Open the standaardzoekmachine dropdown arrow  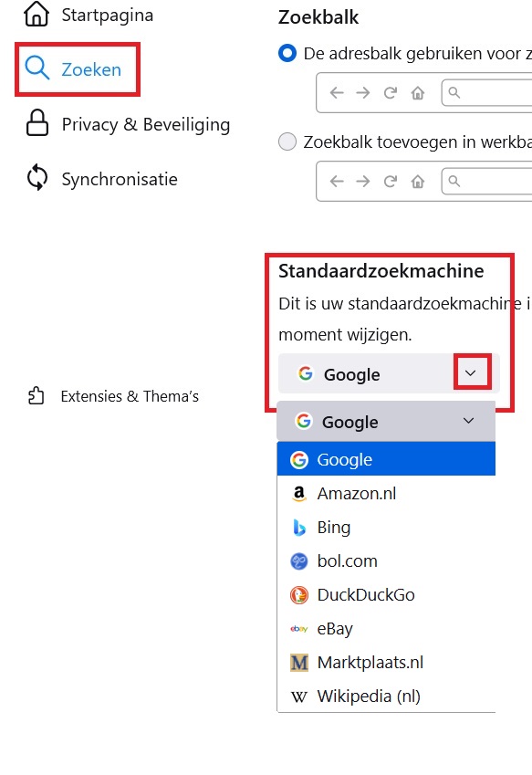point(473,373)
